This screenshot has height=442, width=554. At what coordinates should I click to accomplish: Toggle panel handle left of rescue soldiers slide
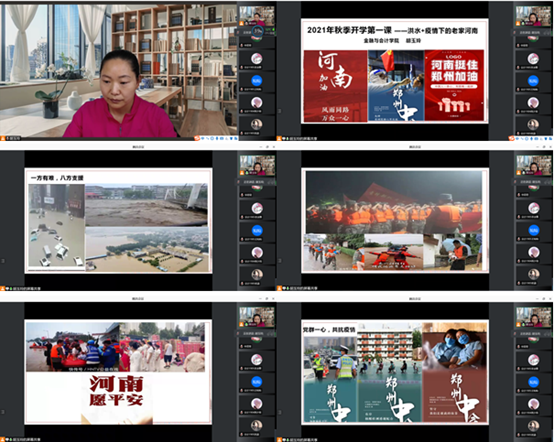coord(279,261)
